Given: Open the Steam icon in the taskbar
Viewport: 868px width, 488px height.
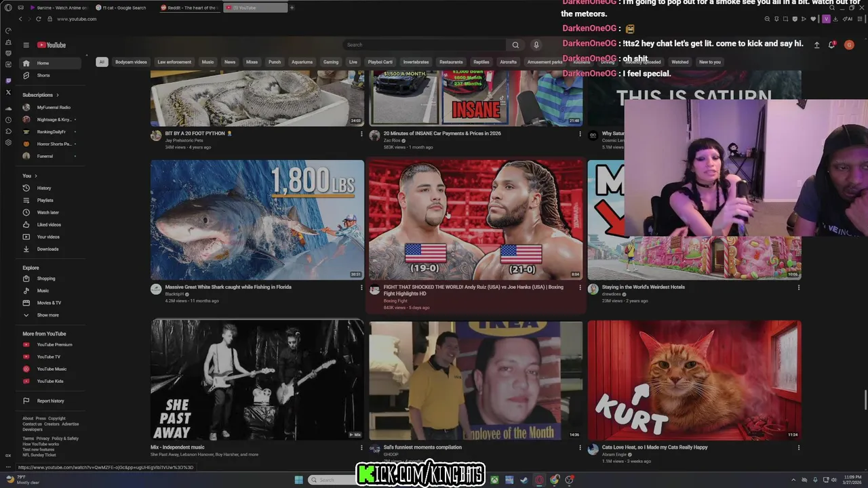Looking at the screenshot, I should [x=524, y=480].
